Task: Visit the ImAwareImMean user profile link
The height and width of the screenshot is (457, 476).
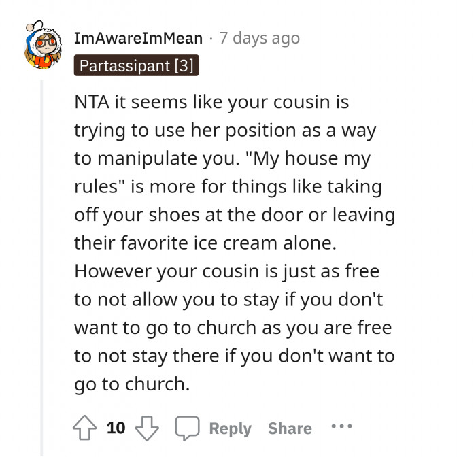Action: 139,38
